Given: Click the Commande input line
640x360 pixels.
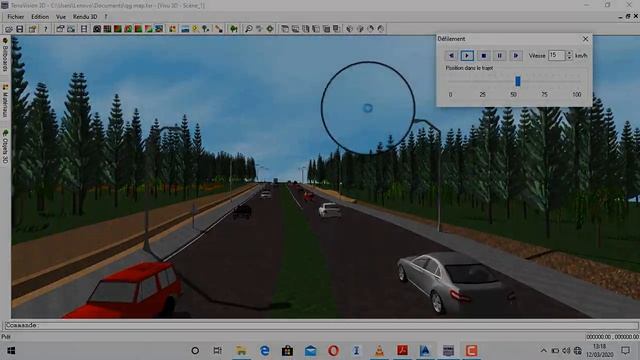Looking at the screenshot, I should 321,325.
